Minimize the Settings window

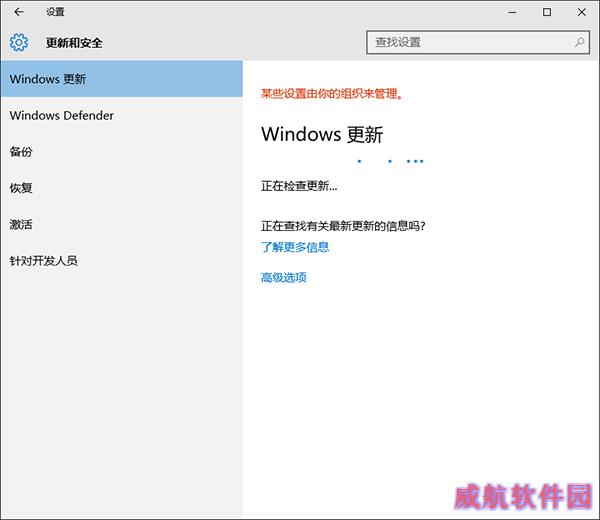pyautogui.click(x=512, y=12)
